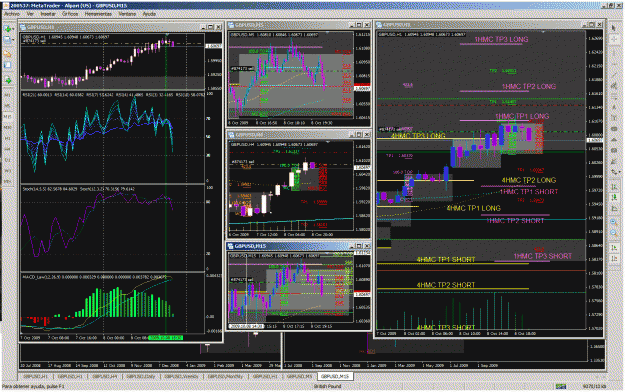
Task: Click the 1HMC TP3 LONG chart label
Action: tap(501, 39)
